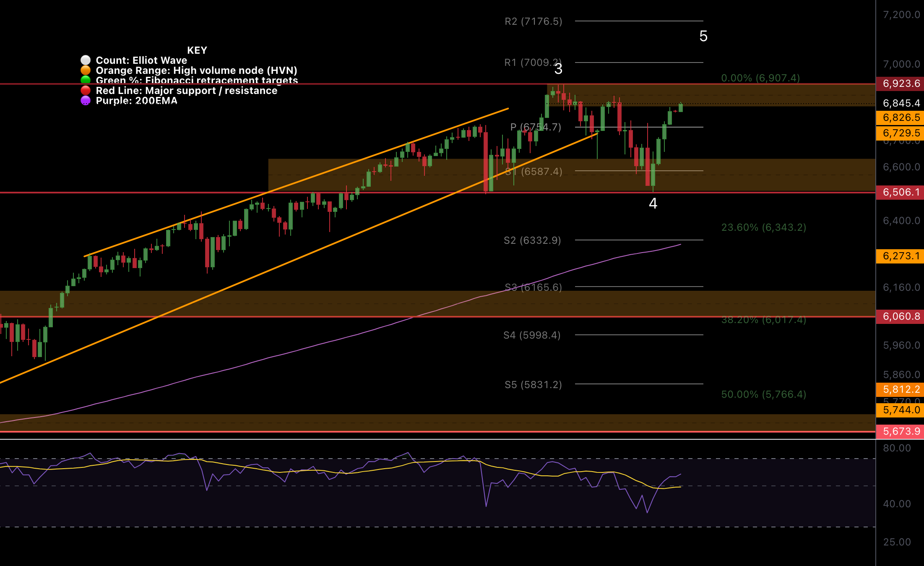The height and width of the screenshot is (566, 924).
Task: Click the 6,923.6 red price tag
Action: [901, 83]
